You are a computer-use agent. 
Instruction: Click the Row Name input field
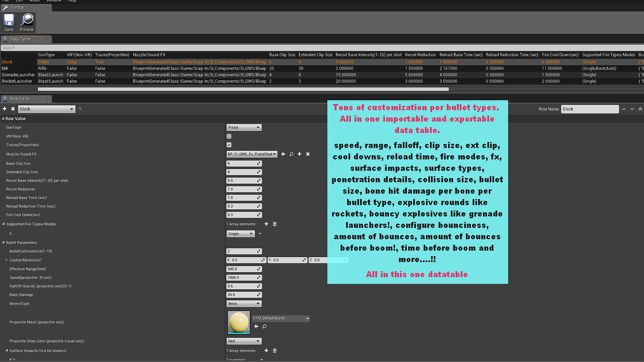coord(590,109)
